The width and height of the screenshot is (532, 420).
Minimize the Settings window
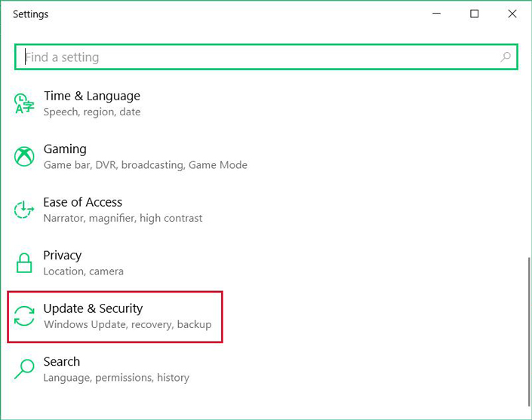point(437,14)
